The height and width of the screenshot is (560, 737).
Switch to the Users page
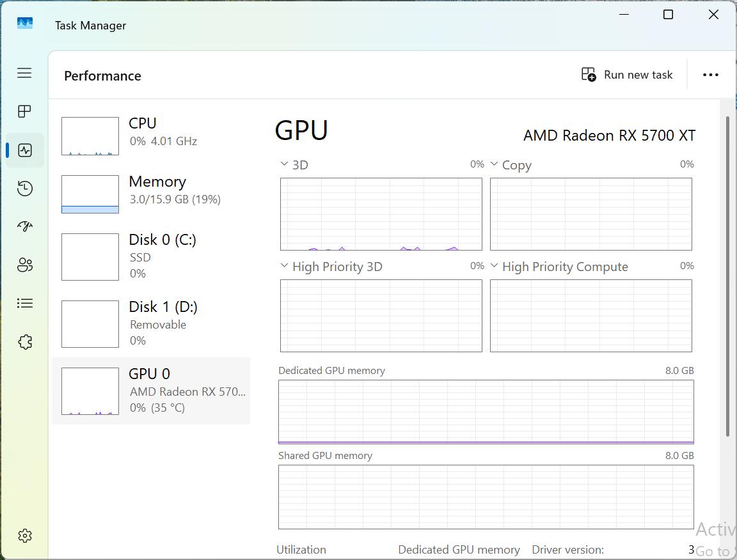(x=24, y=265)
